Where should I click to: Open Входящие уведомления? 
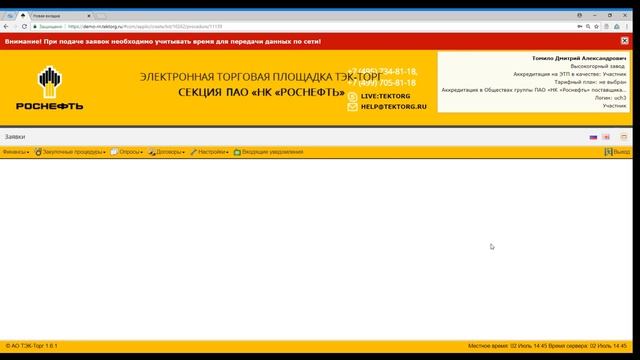click(x=269, y=152)
